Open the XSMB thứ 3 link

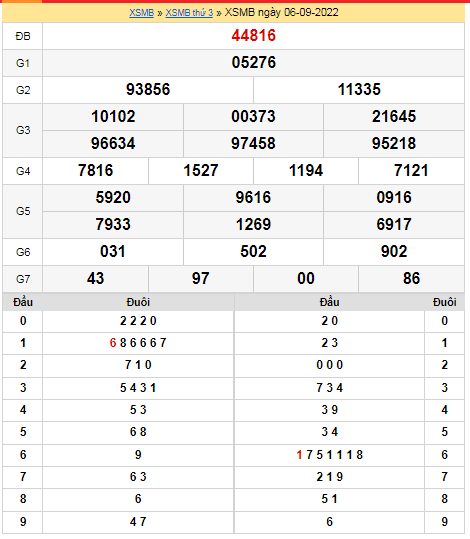tap(189, 13)
